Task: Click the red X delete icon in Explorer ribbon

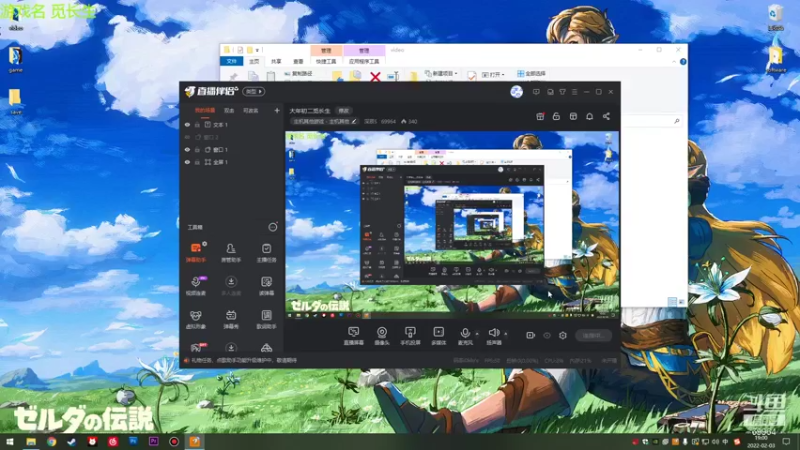Action: (x=375, y=77)
